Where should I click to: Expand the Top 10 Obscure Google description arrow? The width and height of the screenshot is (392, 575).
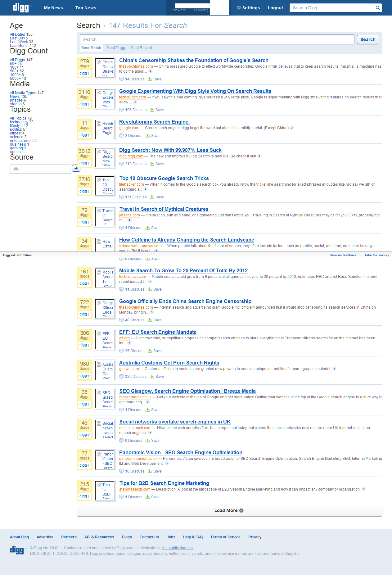click(x=145, y=189)
